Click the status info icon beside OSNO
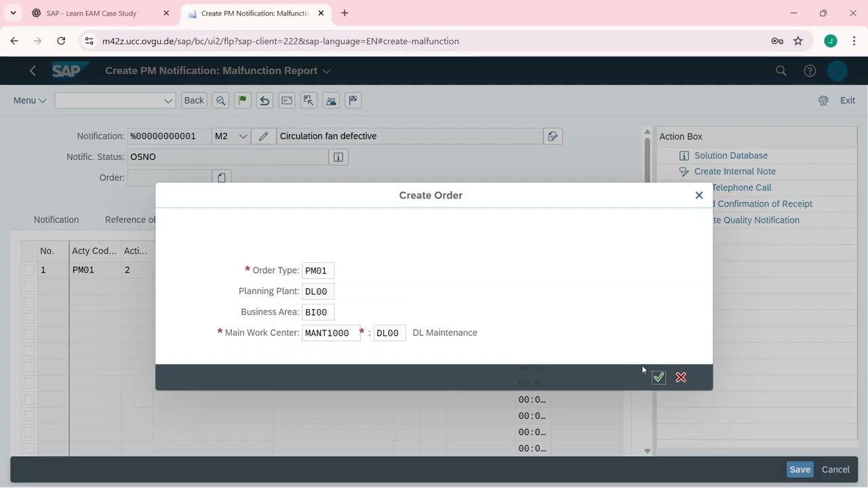This screenshot has width=868, height=488. pos(338,157)
